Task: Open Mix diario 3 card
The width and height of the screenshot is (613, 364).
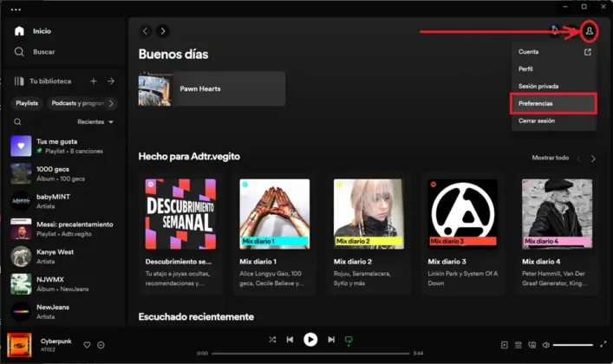Action: (463, 233)
